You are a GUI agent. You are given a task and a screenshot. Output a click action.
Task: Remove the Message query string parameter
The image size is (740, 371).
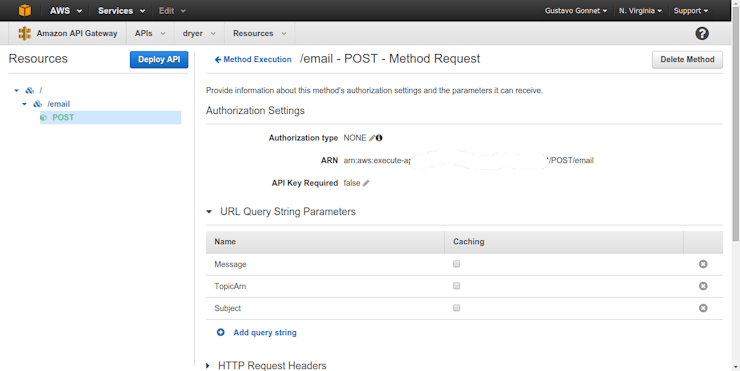703,264
